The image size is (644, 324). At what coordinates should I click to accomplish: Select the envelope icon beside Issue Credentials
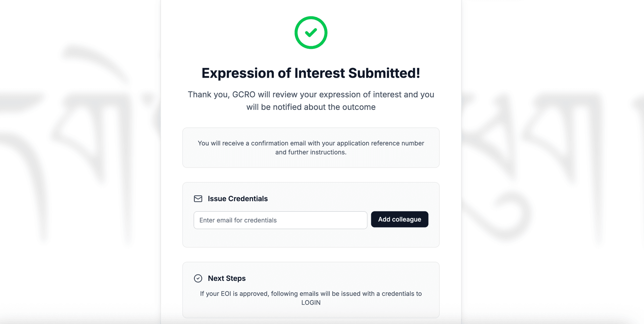point(198,198)
